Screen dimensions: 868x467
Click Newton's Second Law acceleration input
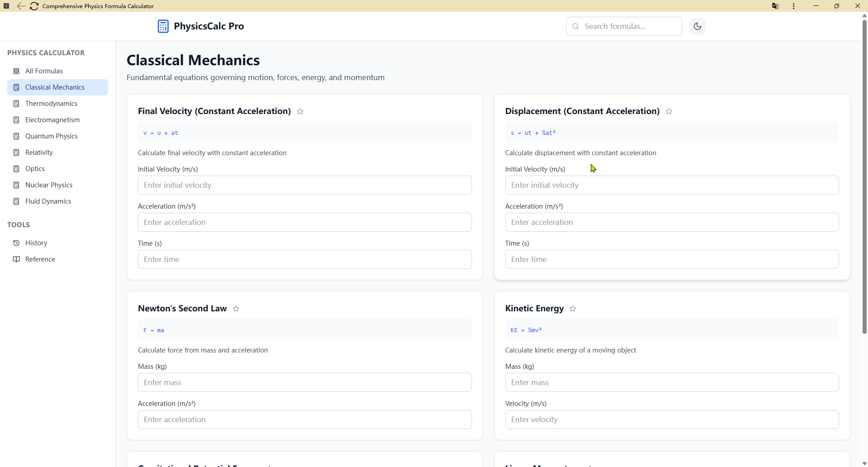305,419
